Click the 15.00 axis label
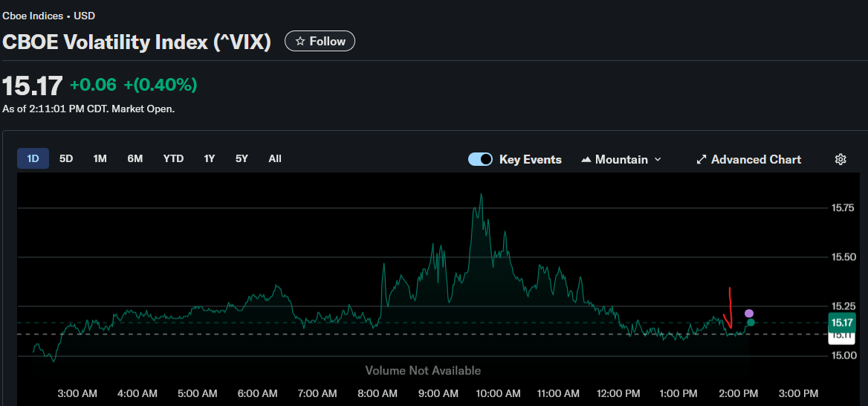Image resolution: width=868 pixels, height=406 pixels. (x=843, y=355)
